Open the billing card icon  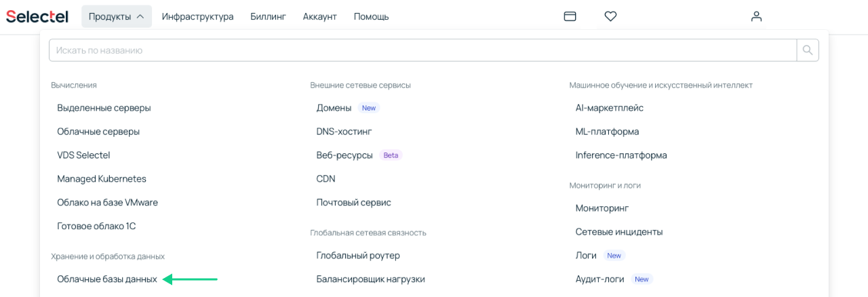click(x=570, y=16)
